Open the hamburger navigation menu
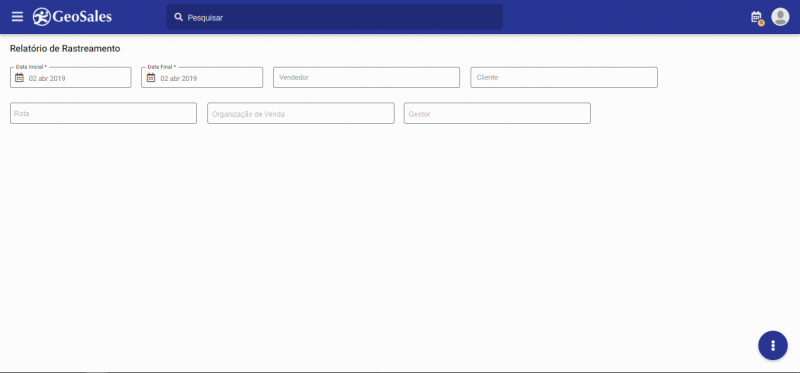 17,17
